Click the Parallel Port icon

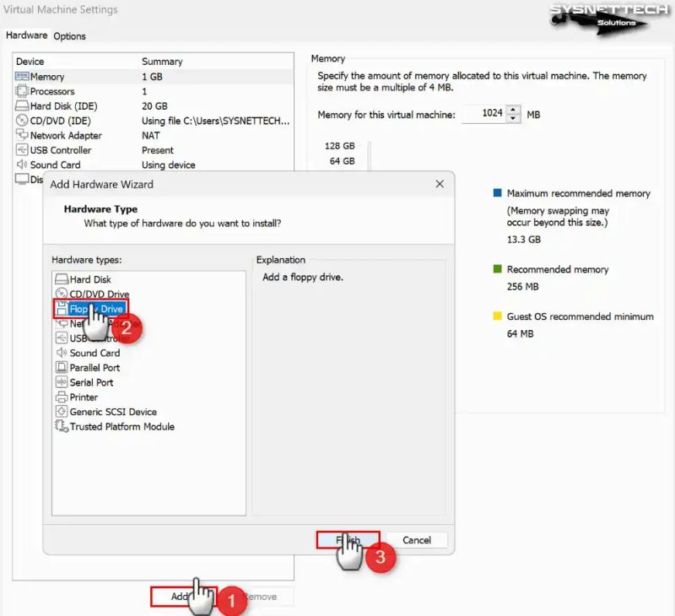coord(62,368)
